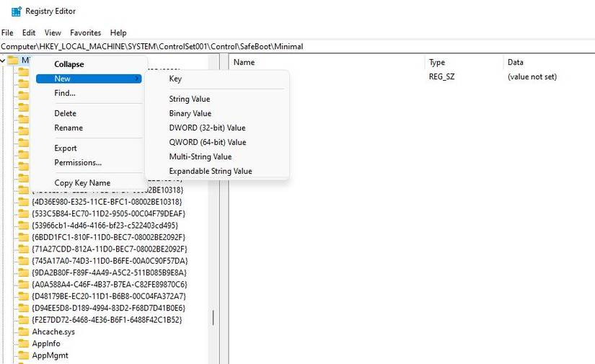595x364 pixels.
Task: Click folder icon of {745A17A0-74D3-11D0-B6FE-00A0C90F57DA}
Action: (x=24, y=261)
